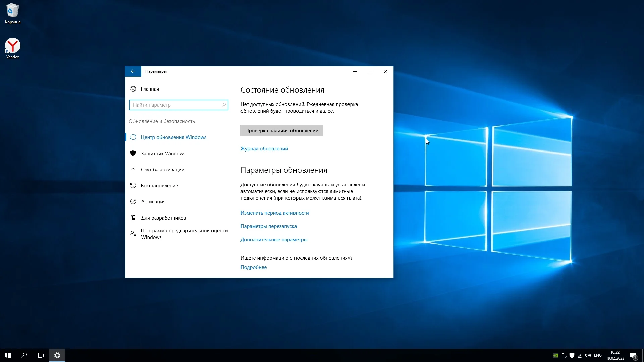Viewport: 644px width, 362px height.
Task: Select Активация checkmark item
Action: click(153, 202)
